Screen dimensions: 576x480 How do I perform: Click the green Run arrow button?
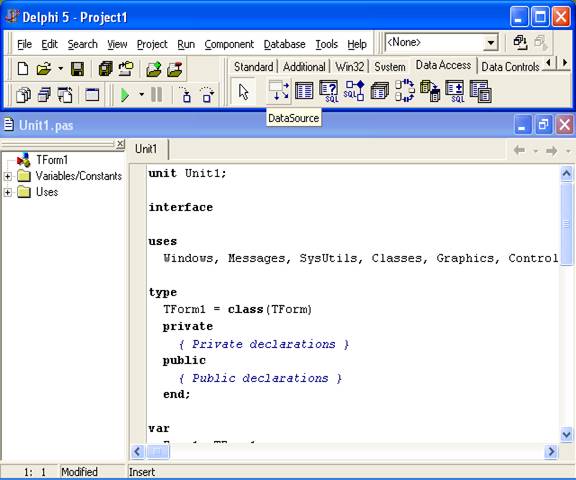pyautogui.click(x=125, y=95)
